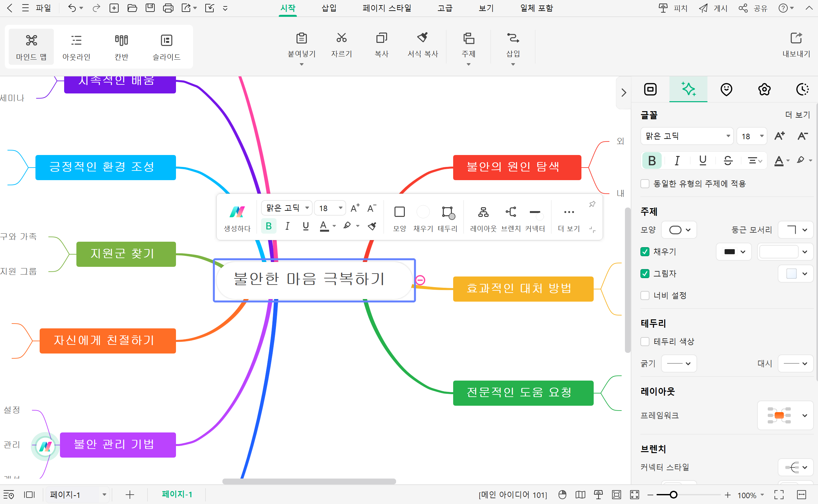Click the 더 보기 link in 글꼴 section
This screenshot has width=818, height=504.
pyautogui.click(x=797, y=115)
